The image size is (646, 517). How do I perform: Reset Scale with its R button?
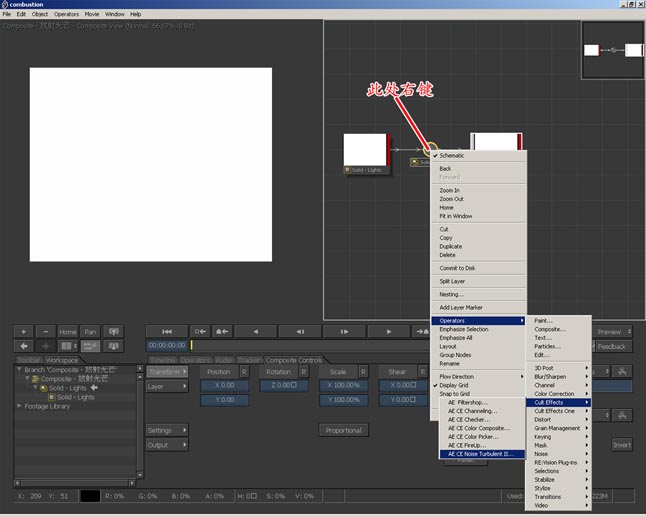(363, 372)
